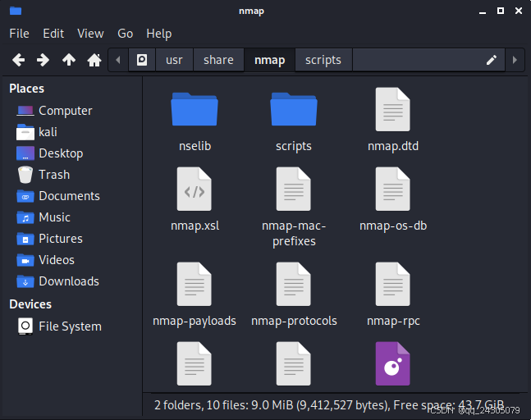Jump to share in the path bar
The image size is (531, 420).
click(218, 60)
